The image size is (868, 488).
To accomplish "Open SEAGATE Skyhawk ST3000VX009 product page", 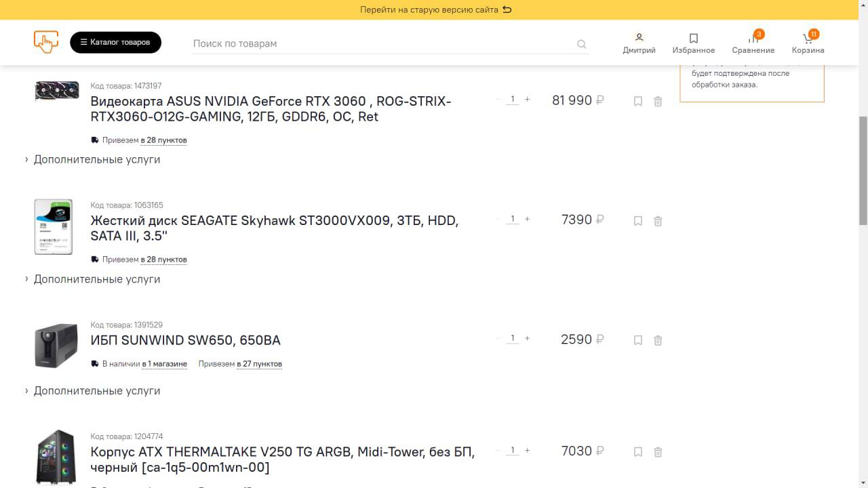I will 275,228.
